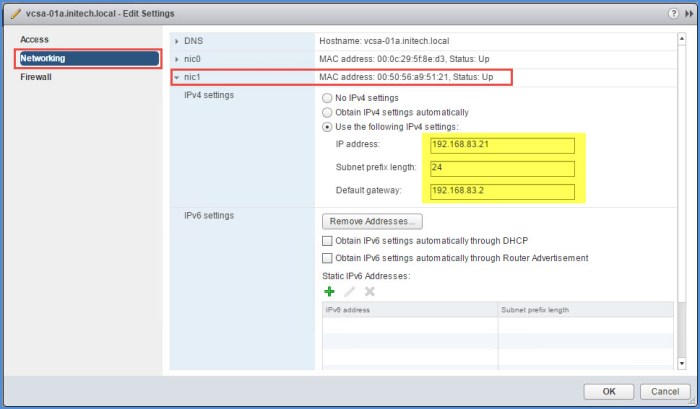Click the Default gateway input field

click(x=502, y=191)
